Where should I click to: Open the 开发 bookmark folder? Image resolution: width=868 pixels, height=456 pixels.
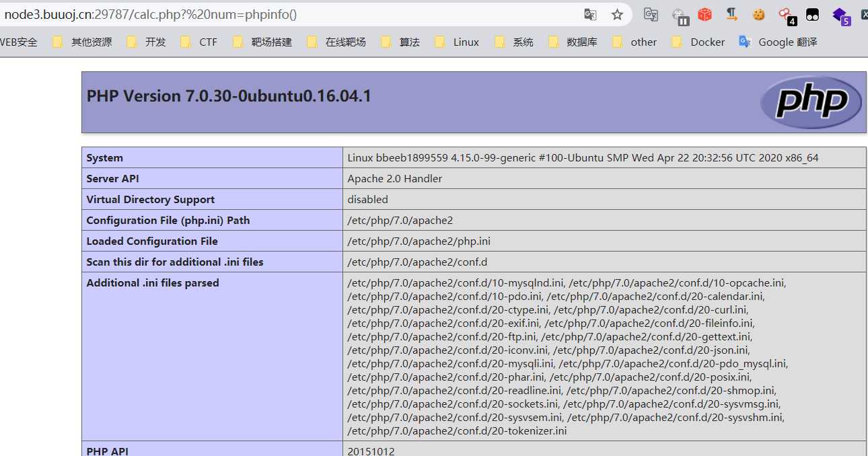coord(146,42)
